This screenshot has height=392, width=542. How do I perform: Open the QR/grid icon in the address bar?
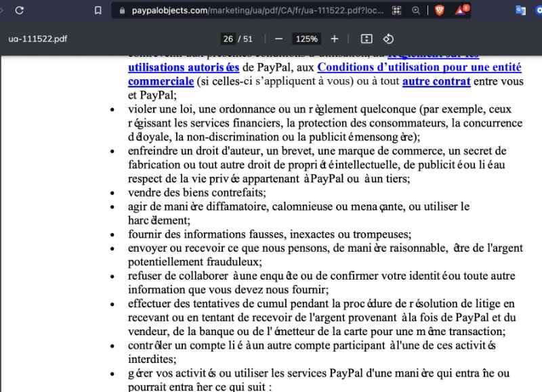(397, 11)
